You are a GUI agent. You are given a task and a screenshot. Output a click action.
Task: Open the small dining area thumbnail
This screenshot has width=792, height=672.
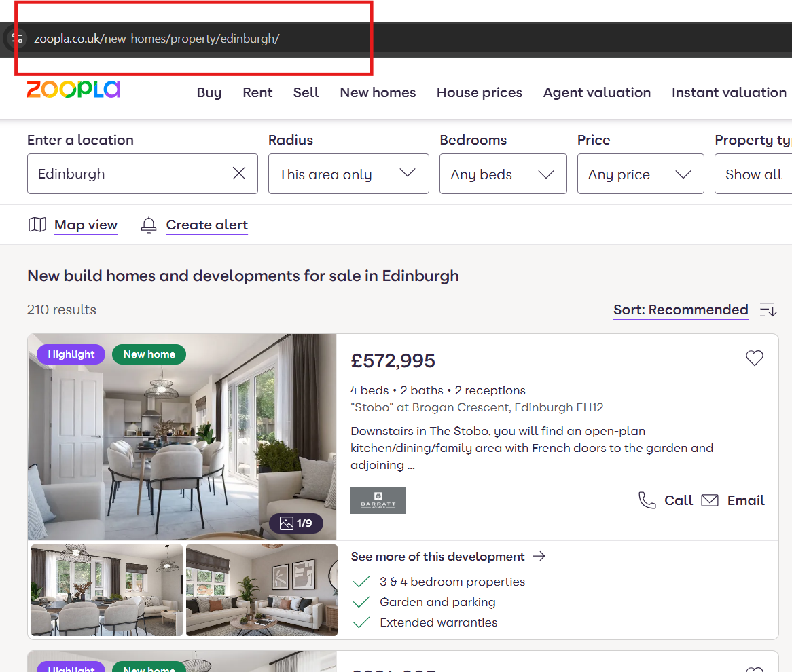[107, 590]
